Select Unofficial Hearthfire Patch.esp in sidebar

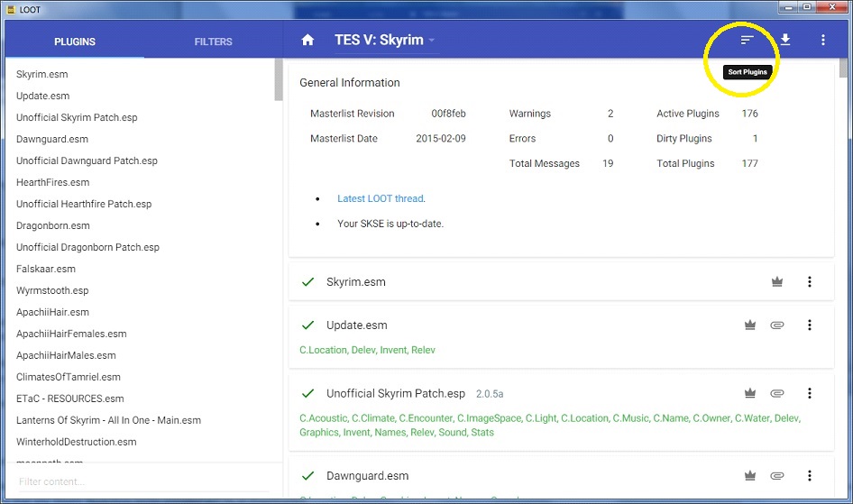[x=84, y=204]
